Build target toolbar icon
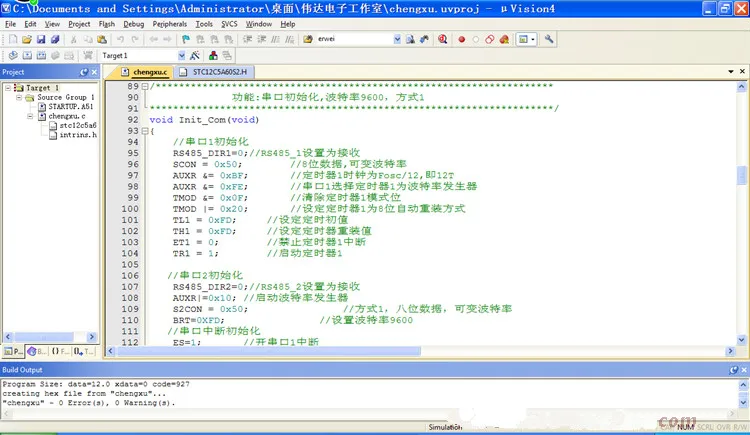 click(27, 56)
